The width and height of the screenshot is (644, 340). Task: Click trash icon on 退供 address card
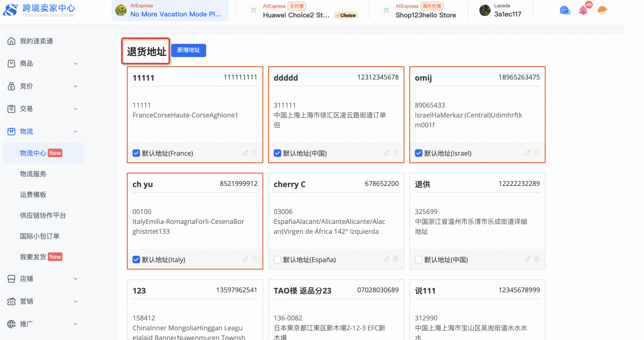click(x=537, y=259)
